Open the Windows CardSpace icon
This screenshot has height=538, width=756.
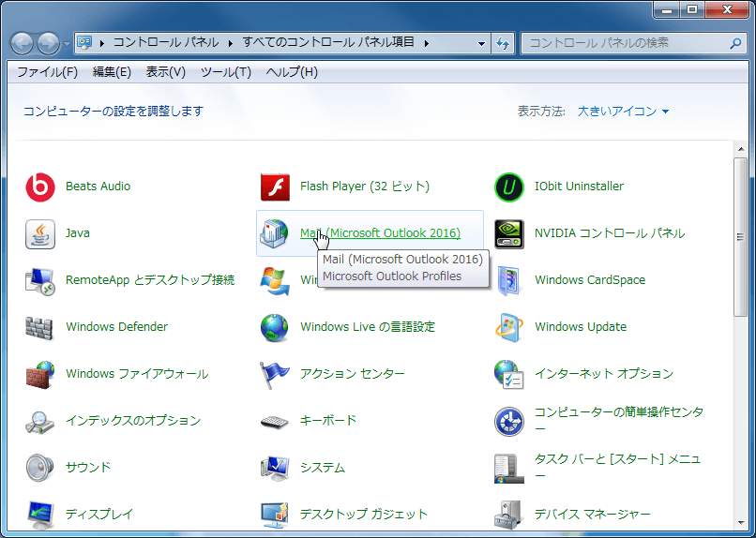coord(509,281)
